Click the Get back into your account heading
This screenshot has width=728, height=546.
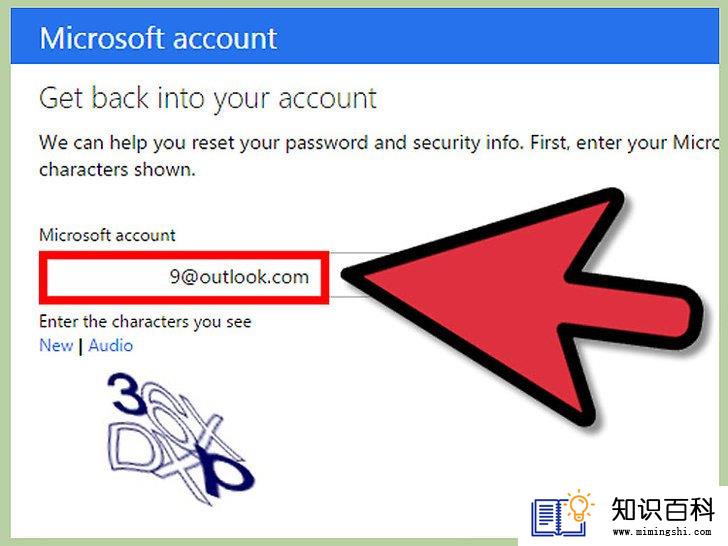point(208,98)
